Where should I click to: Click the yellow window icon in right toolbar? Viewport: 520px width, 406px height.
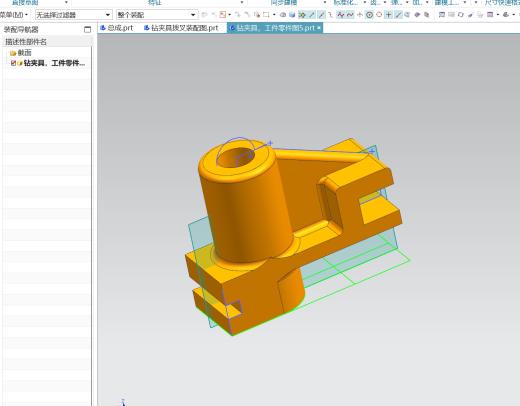[x=451, y=15]
